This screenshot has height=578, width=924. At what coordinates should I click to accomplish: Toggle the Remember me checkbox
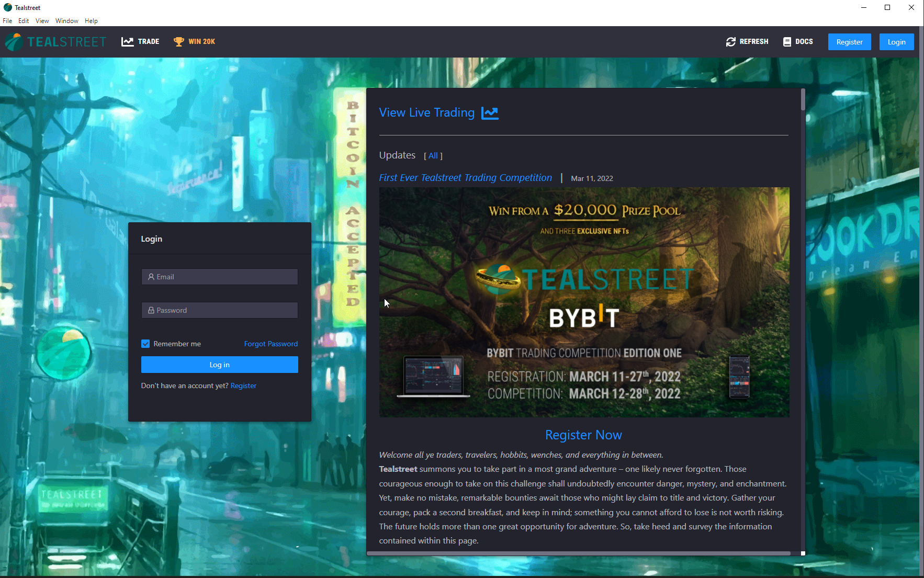click(x=145, y=344)
